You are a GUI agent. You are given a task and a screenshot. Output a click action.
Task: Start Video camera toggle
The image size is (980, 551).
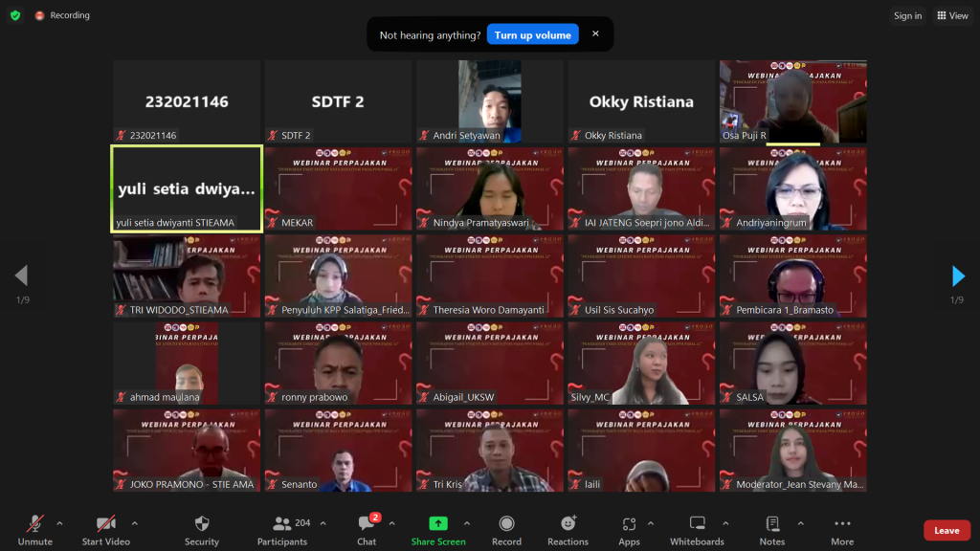[x=105, y=530]
